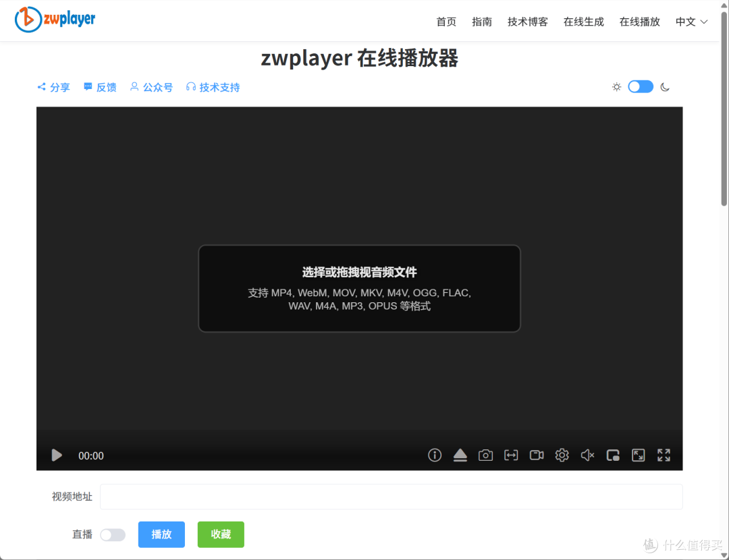Click the eject file icon
The image size is (729, 560).
460,455
